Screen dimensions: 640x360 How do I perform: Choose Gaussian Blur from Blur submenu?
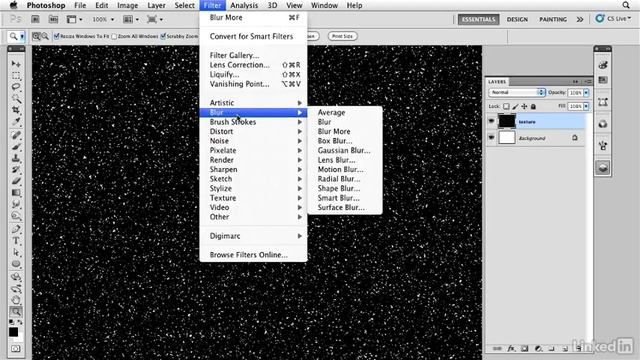point(344,150)
